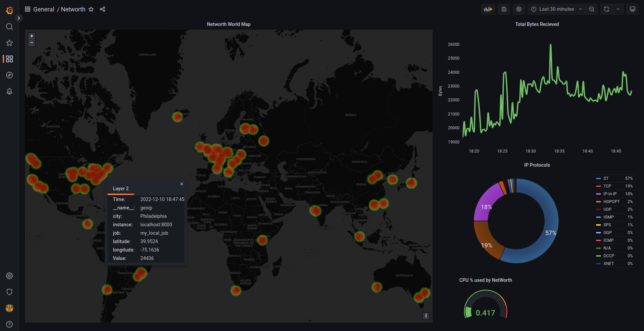
Task: Click the South Africa map marker
Action: [236, 290]
